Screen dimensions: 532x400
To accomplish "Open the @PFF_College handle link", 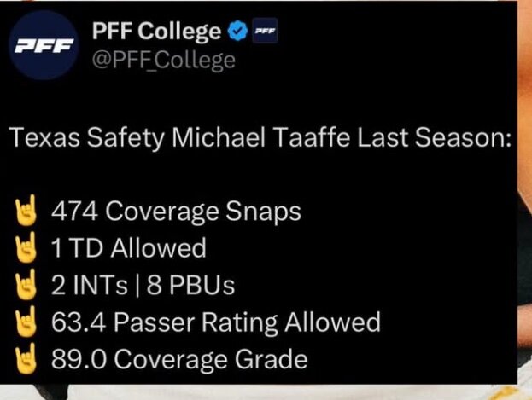I will [x=164, y=61].
